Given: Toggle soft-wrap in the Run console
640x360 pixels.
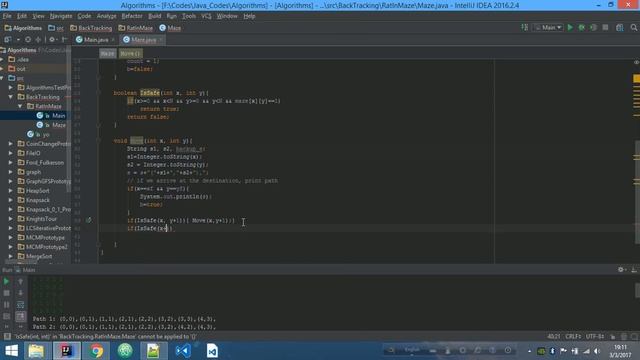Looking at the screenshot, I should pyautogui.click(x=20, y=304).
